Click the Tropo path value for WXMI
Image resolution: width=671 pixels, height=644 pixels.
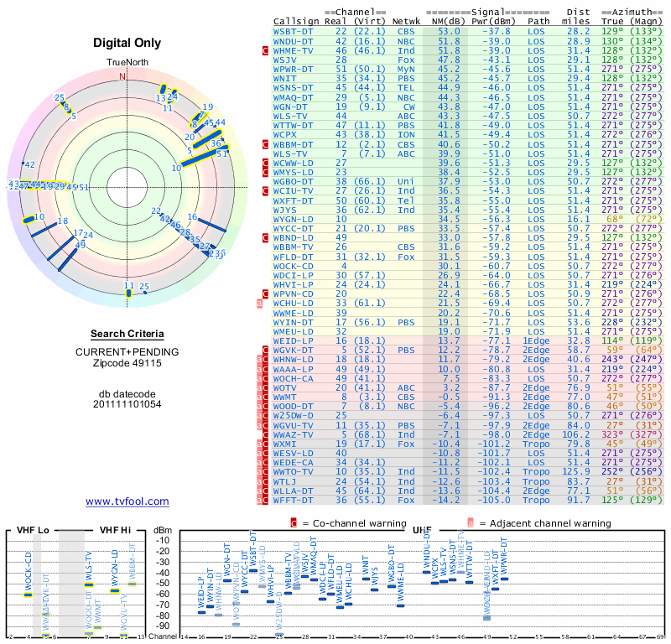point(536,444)
